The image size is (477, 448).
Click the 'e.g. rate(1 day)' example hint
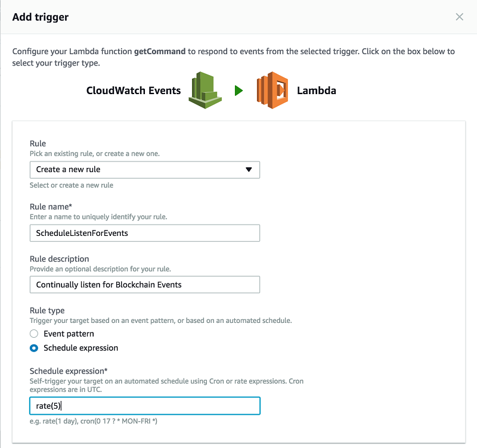(94, 421)
